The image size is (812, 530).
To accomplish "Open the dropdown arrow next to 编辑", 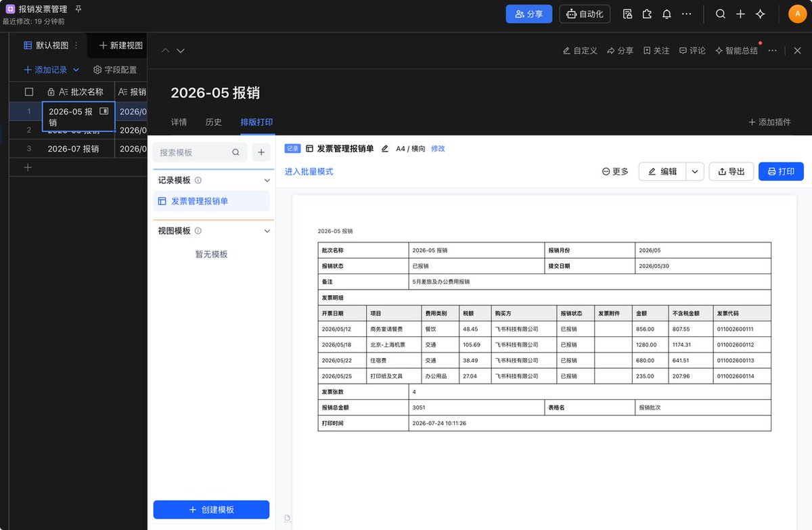I will tap(696, 172).
